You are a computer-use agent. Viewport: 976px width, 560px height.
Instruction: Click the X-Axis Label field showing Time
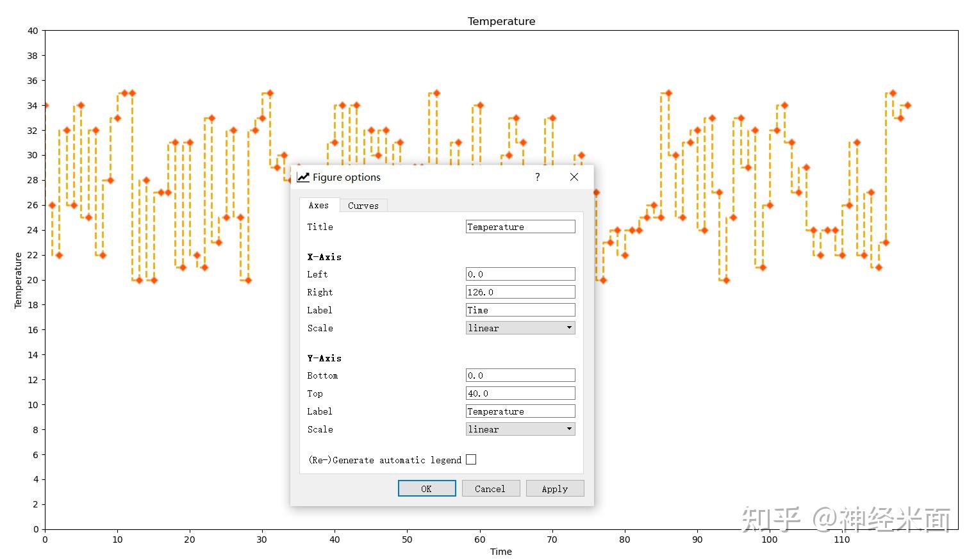point(520,309)
